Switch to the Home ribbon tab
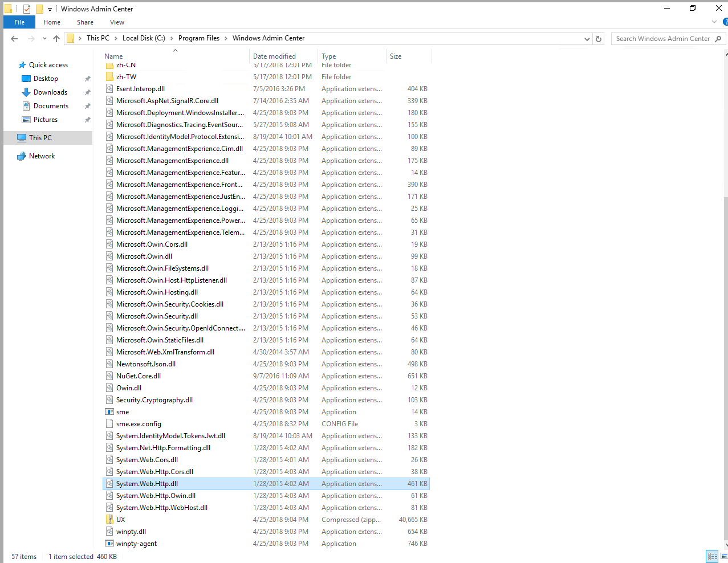The width and height of the screenshot is (728, 563). tap(52, 22)
